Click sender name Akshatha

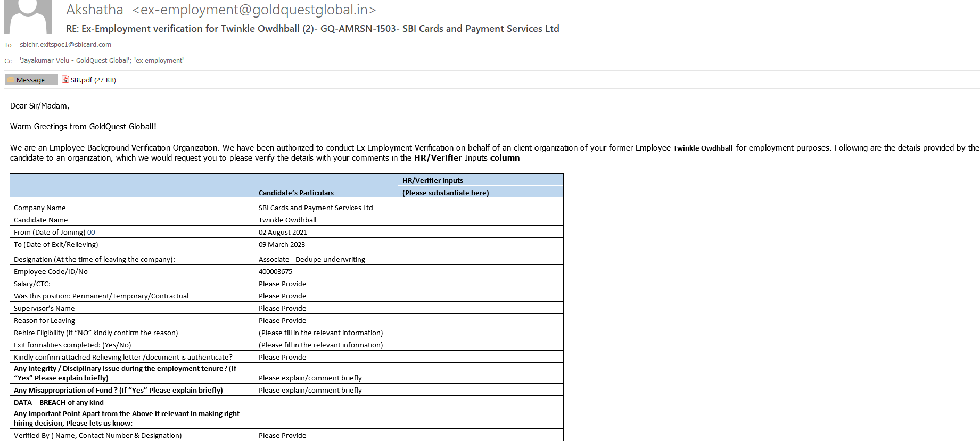point(95,10)
